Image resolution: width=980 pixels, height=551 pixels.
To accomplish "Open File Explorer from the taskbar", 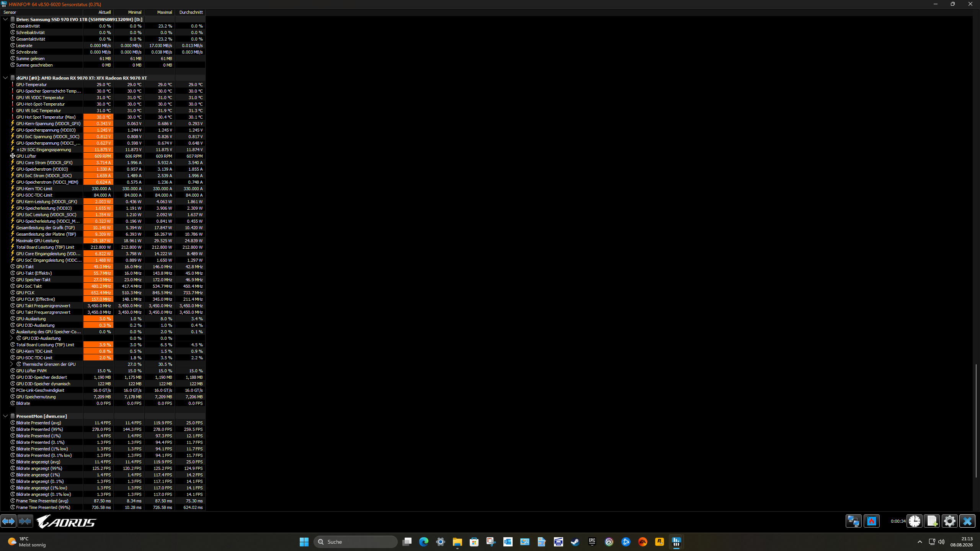I will [x=457, y=542].
